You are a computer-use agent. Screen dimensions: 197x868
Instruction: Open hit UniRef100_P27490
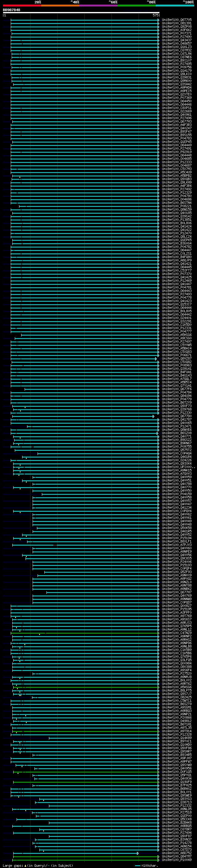click(x=177, y=37)
